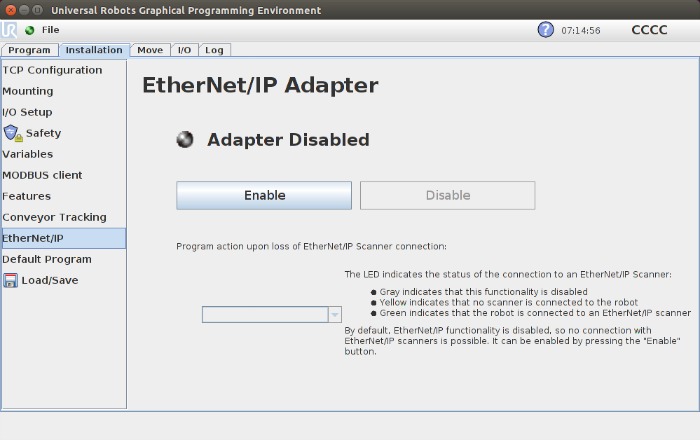Open the Safety settings entry
The image size is (700, 440).
click(63, 133)
